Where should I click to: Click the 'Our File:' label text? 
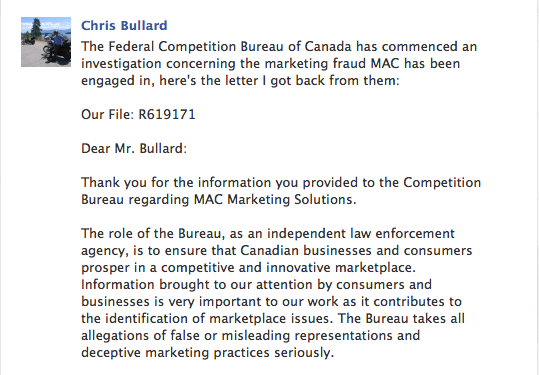tap(108, 114)
